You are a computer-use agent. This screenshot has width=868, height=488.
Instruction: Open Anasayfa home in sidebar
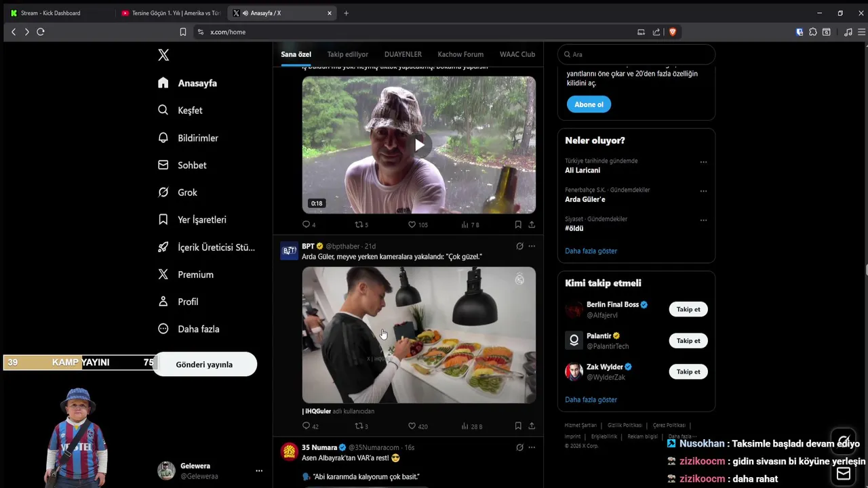[188, 83]
